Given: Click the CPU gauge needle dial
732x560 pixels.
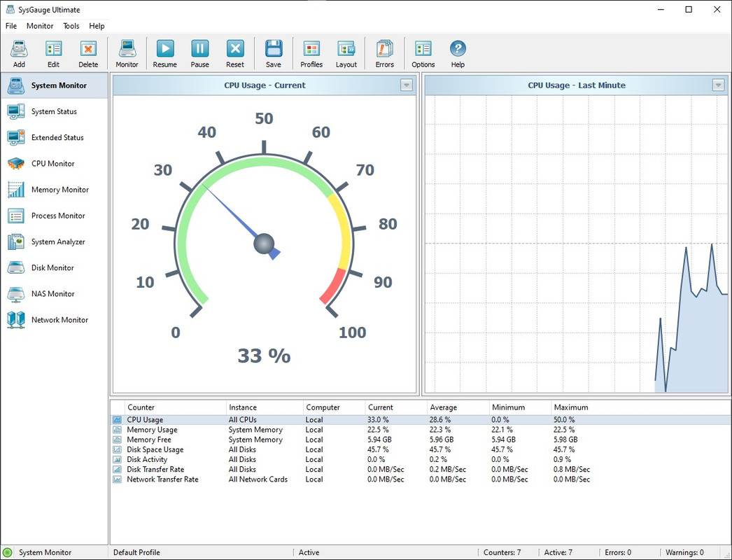Looking at the screenshot, I should pos(265,244).
